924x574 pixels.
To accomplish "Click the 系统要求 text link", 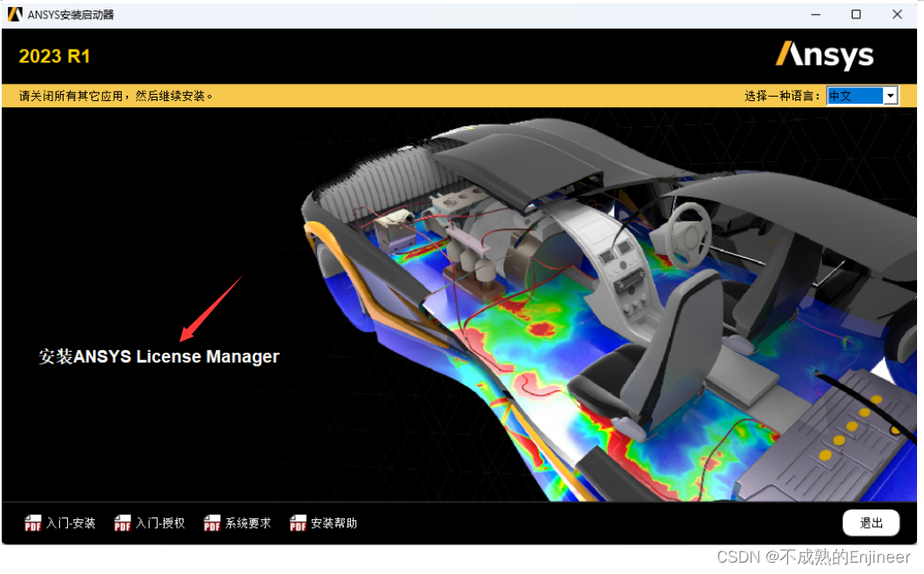I will pyautogui.click(x=248, y=523).
